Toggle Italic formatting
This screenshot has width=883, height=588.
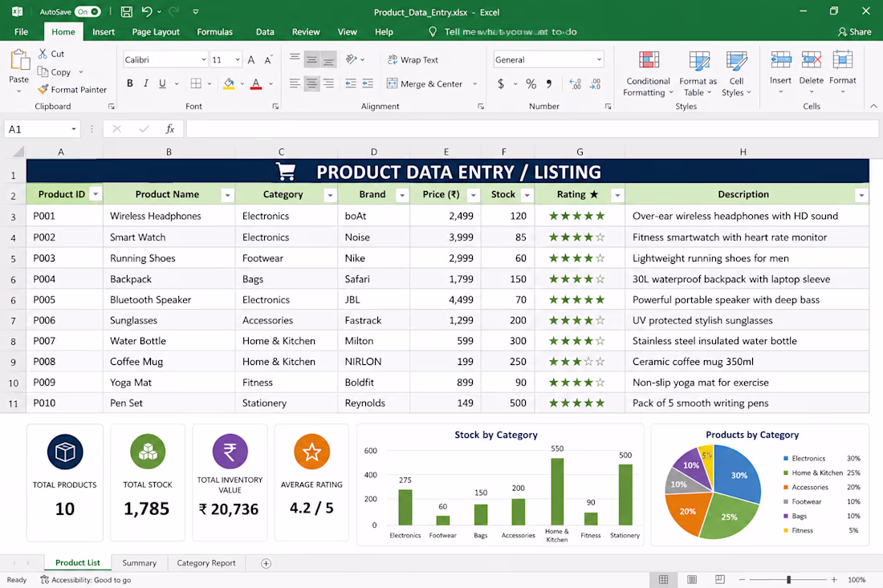click(146, 83)
